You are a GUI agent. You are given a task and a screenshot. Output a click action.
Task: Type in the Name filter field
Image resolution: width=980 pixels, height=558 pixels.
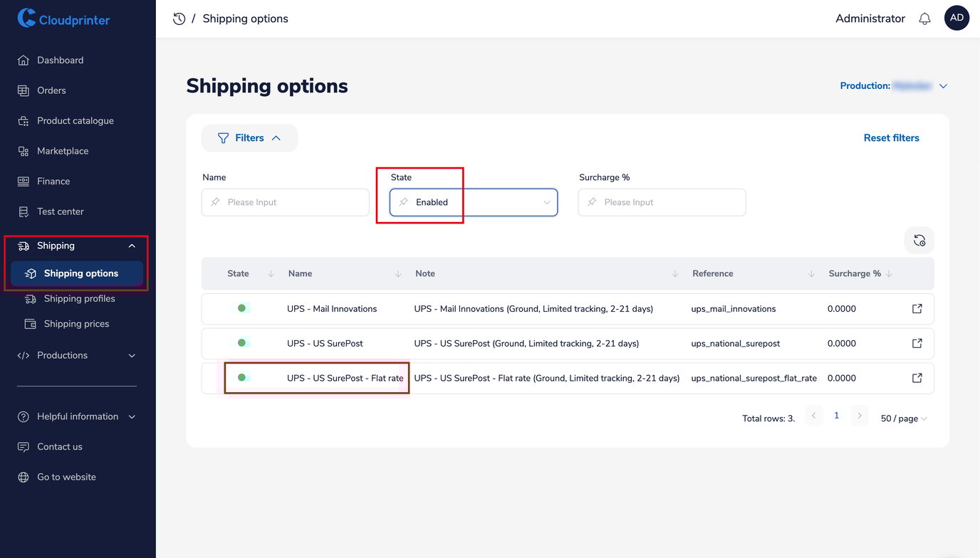(285, 202)
